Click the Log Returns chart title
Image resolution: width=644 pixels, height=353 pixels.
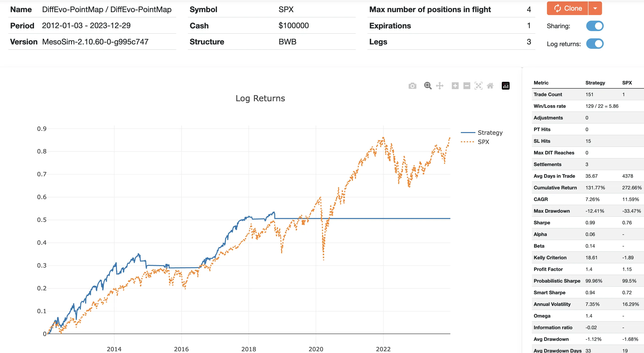260,98
